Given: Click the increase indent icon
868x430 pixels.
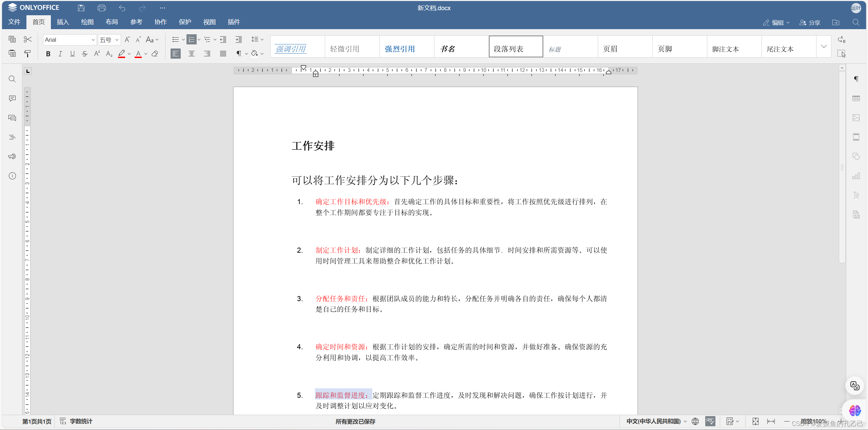Looking at the screenshot, I should (239, 40).
